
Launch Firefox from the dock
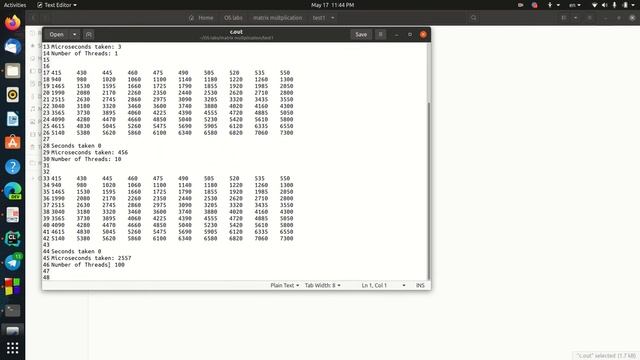[13, 22]
